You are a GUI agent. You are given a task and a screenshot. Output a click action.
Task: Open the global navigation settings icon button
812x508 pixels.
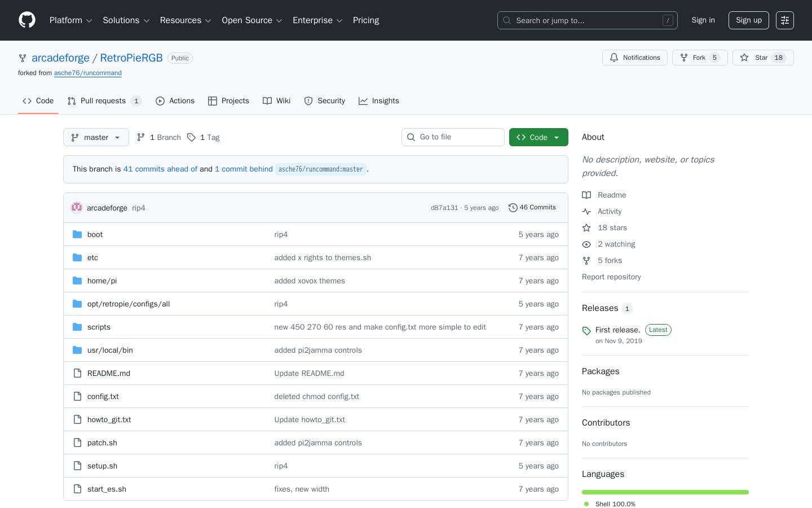[x=785, y=20]
